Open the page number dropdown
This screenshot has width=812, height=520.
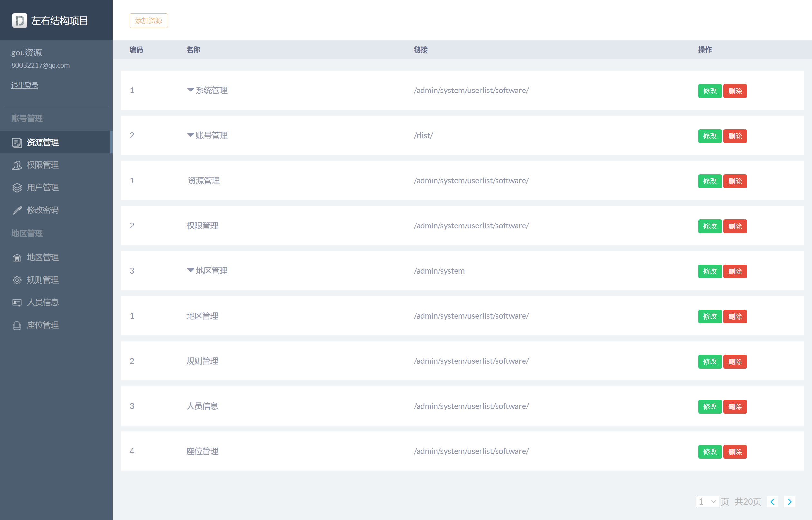pos(707,501)
